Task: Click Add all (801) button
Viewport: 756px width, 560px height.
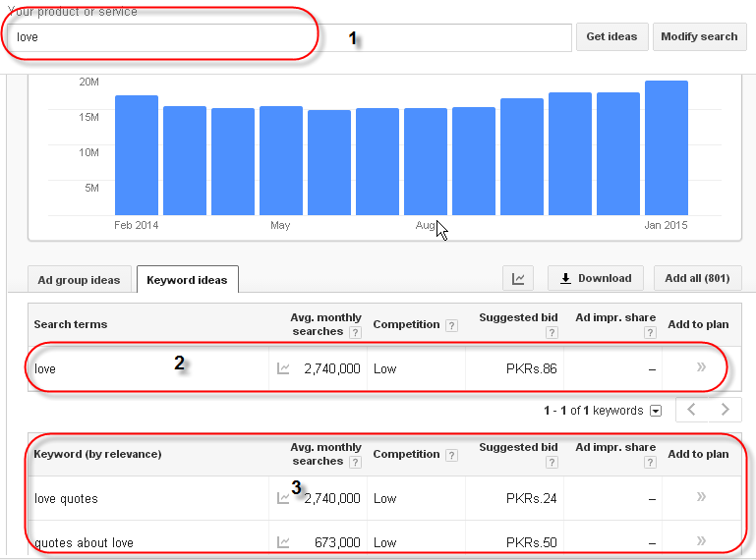Action: point(697,278)
